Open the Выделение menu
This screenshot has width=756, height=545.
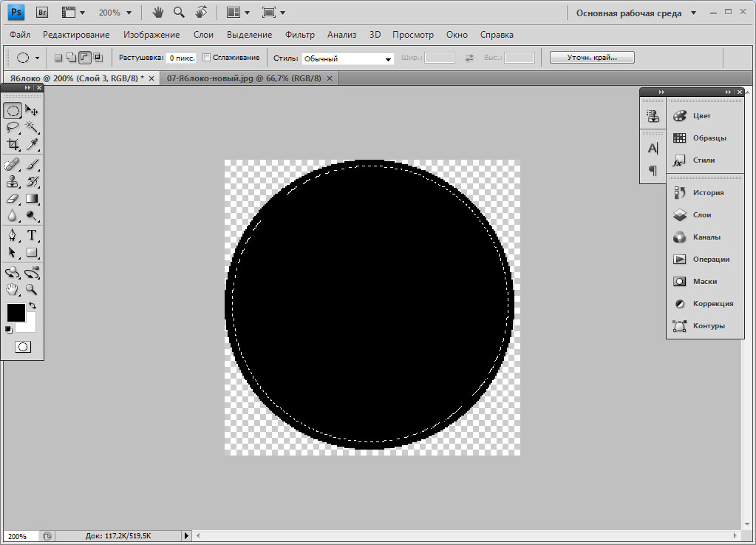pyautogui.click(x=249, y=35)
